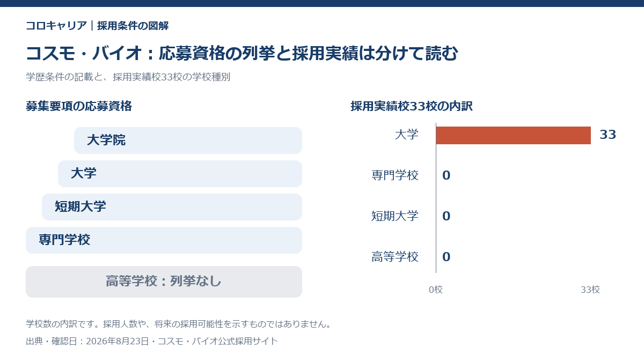
Task: Click the 高等学校 chart axis label
Action: 395,257
